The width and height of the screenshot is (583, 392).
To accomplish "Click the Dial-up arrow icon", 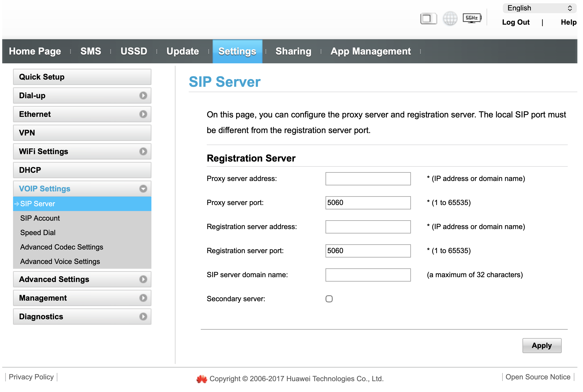I will (143, 96).
